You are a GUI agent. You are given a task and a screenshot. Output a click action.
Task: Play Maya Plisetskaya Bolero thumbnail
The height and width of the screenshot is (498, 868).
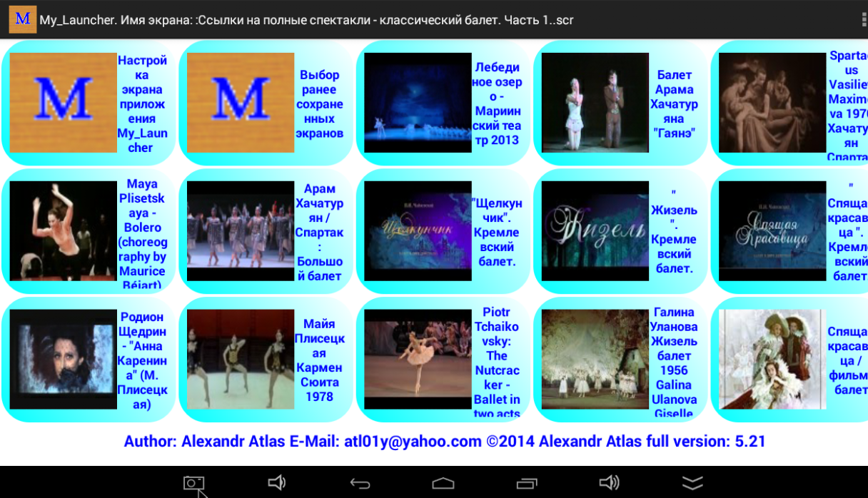(x=63, y=230)
